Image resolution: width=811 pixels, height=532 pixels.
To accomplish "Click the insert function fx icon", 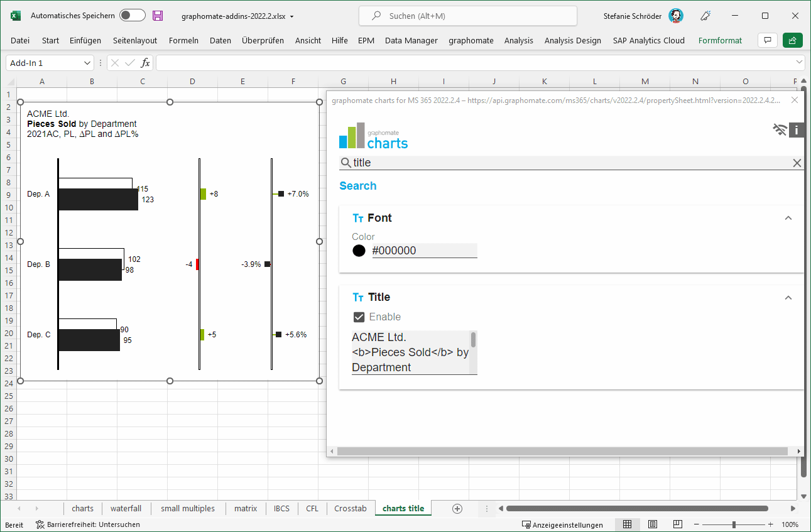I will point(145,63).
